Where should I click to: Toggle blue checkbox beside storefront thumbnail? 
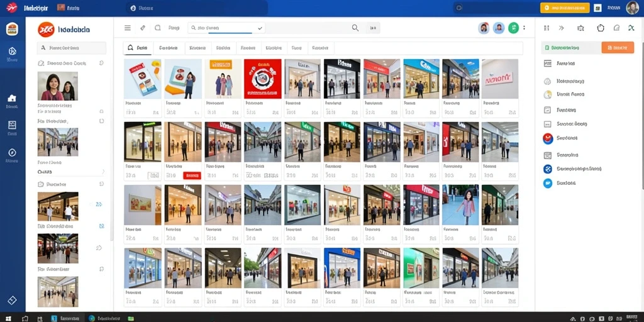click(x=101, y=226)
